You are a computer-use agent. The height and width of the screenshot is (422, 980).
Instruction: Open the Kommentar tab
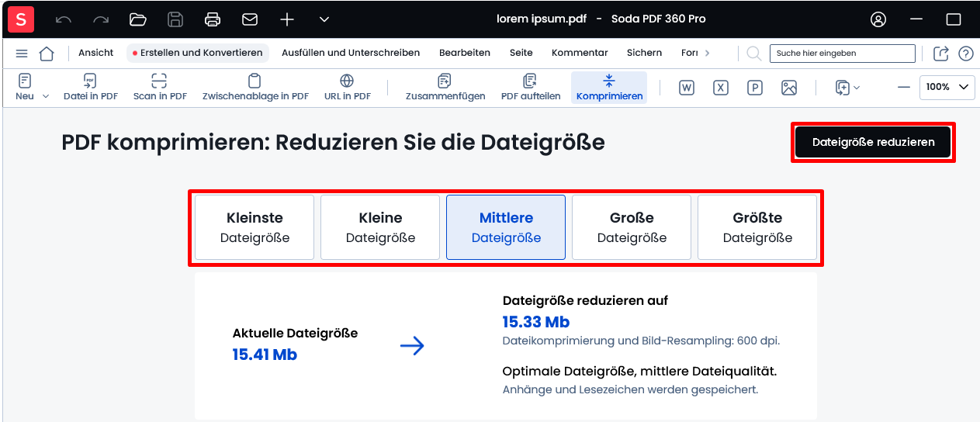tap(580, 53)
